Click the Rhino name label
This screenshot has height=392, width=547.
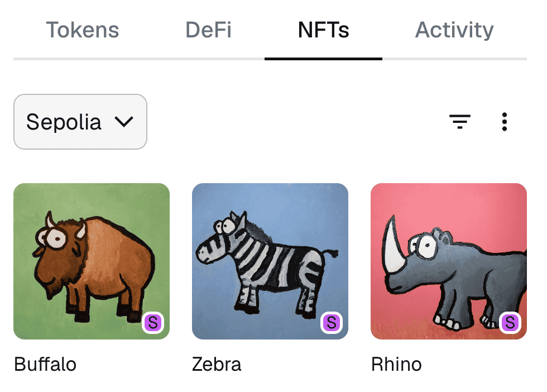pos(396,365)
